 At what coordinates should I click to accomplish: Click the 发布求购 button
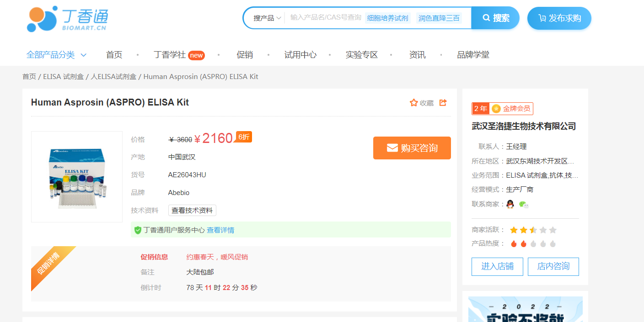click(x=559, y=18)
